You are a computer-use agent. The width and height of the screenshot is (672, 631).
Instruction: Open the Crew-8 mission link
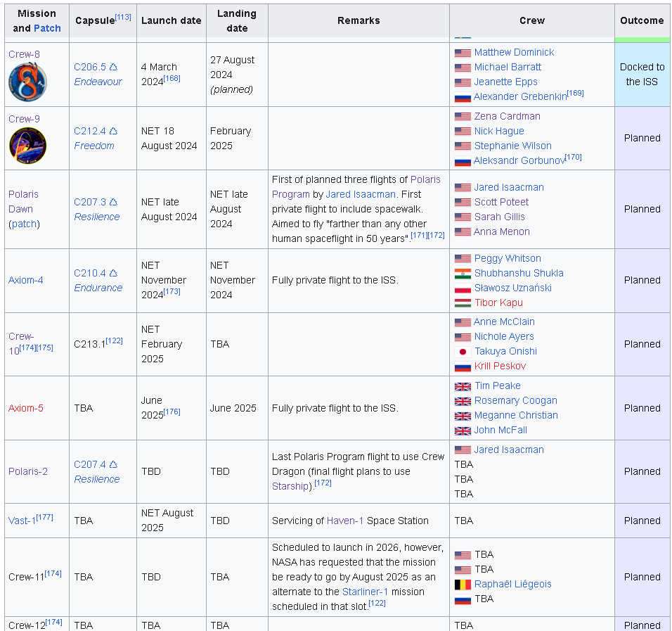pyautogui.click(x=24, y=54)
